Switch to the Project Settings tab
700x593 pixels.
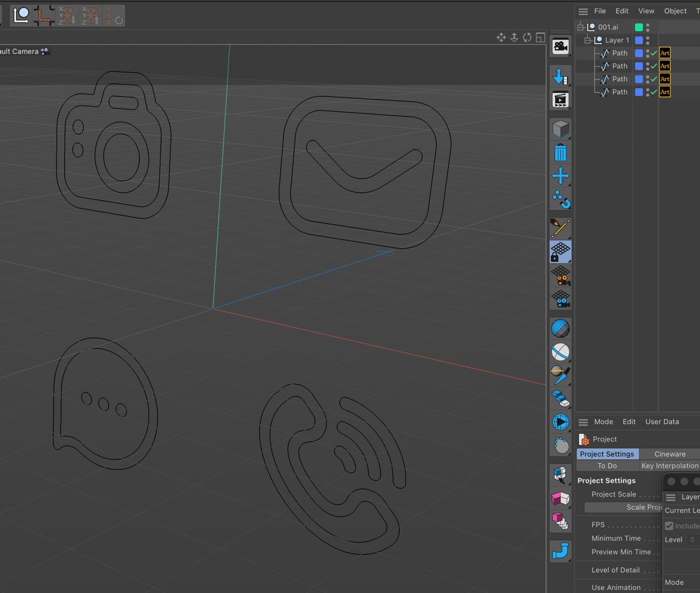pos(607,454)
